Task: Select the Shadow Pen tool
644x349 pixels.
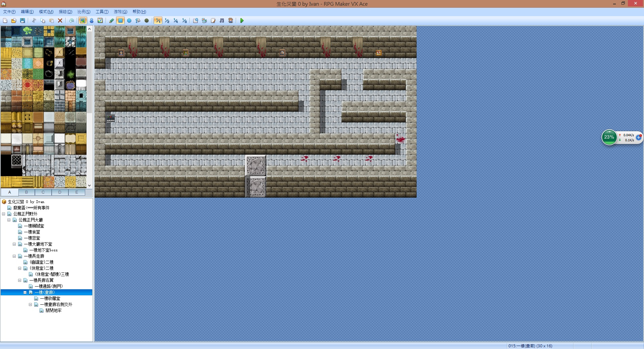Action: tap(147, 20)
